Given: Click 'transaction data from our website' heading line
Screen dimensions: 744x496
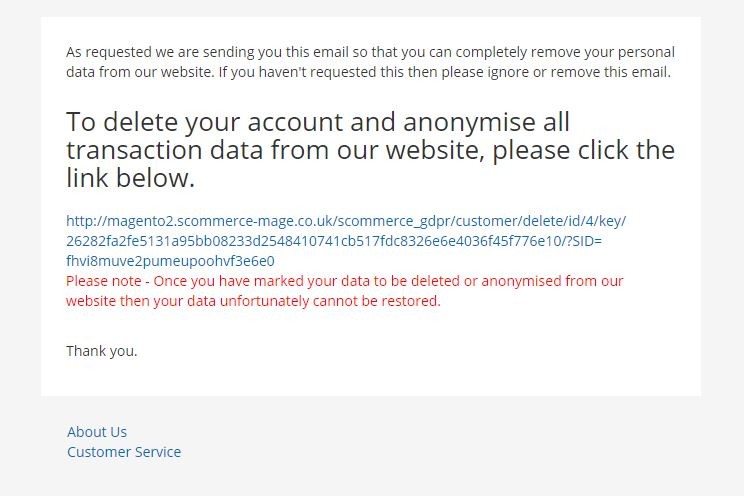Looking at the screenshot, I should 371,150.
